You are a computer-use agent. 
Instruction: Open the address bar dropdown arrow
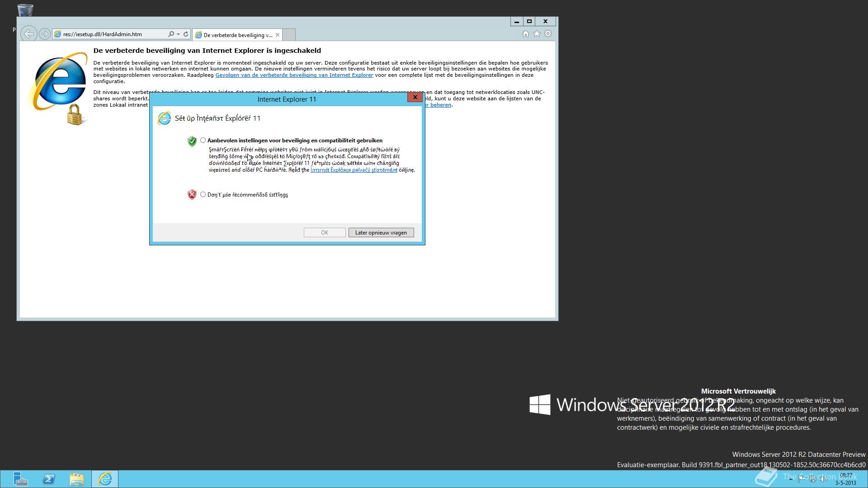point(178,34)
